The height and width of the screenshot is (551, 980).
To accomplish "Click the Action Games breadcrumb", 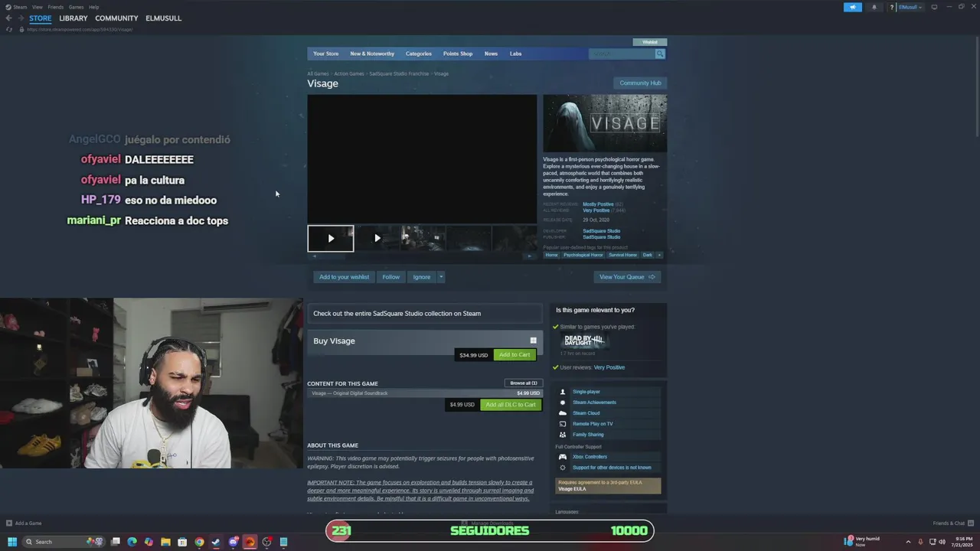I will click(x=349, y=73).
